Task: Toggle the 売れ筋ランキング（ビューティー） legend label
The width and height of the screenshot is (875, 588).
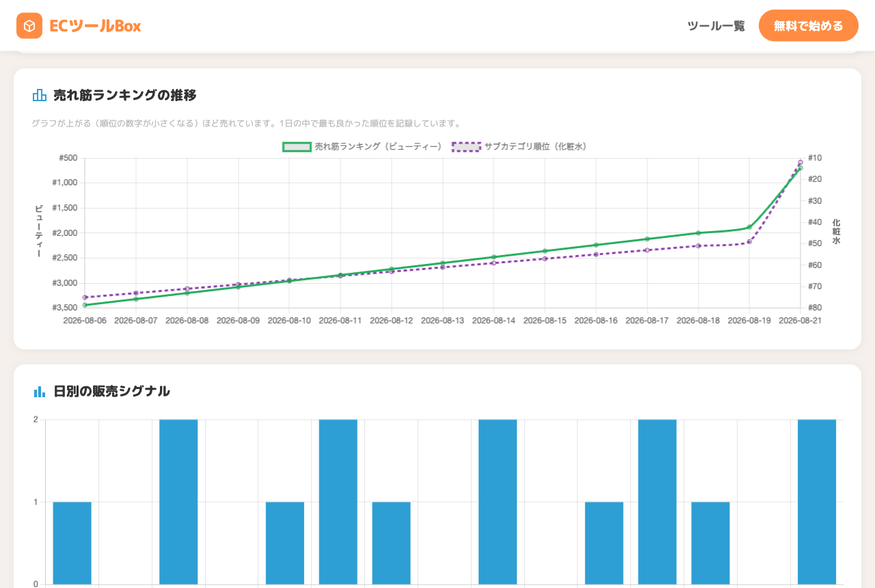Action: pyautogui.click(x=378, y=146)
